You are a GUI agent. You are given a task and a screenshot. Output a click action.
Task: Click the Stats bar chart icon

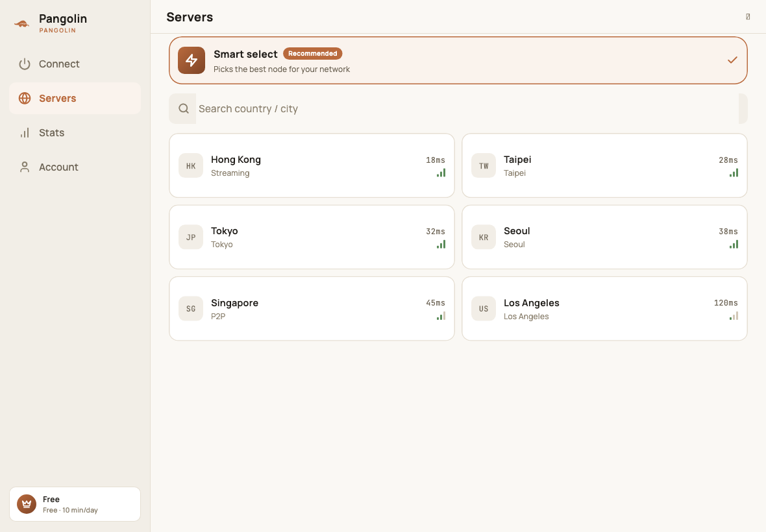[x=25, y=133]
